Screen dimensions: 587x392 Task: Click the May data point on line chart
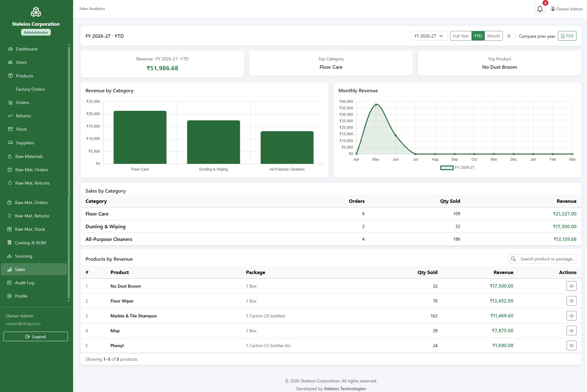click(376, 104)
